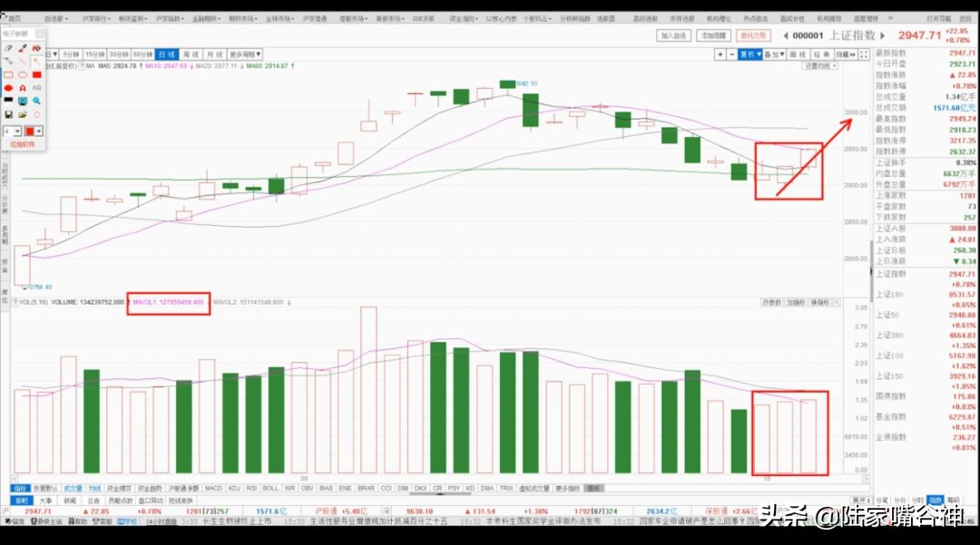Select the filled red rectangle tool

pyautogui.click(x=36, y=75)
